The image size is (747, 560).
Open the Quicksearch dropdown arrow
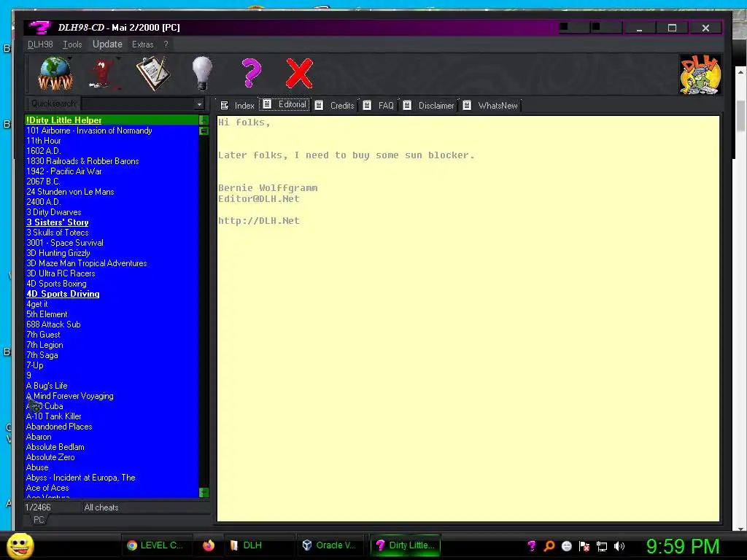199,104
